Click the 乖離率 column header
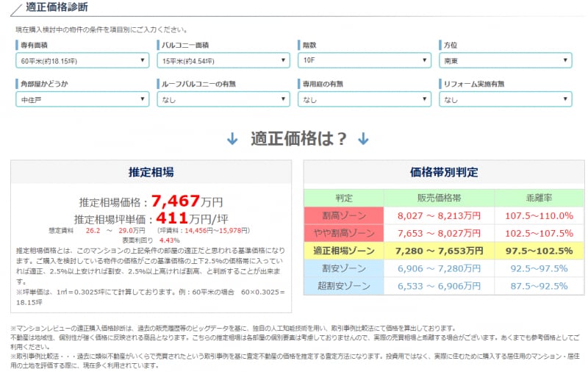The width and height of the screenshot is (588, 372). pos(539,198)
